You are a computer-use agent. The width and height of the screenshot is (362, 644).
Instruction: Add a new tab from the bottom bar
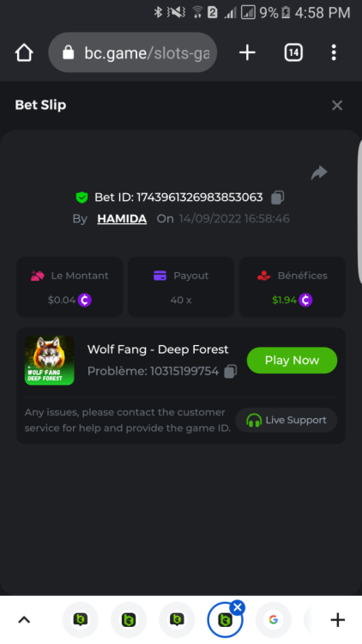coord(337,620)
